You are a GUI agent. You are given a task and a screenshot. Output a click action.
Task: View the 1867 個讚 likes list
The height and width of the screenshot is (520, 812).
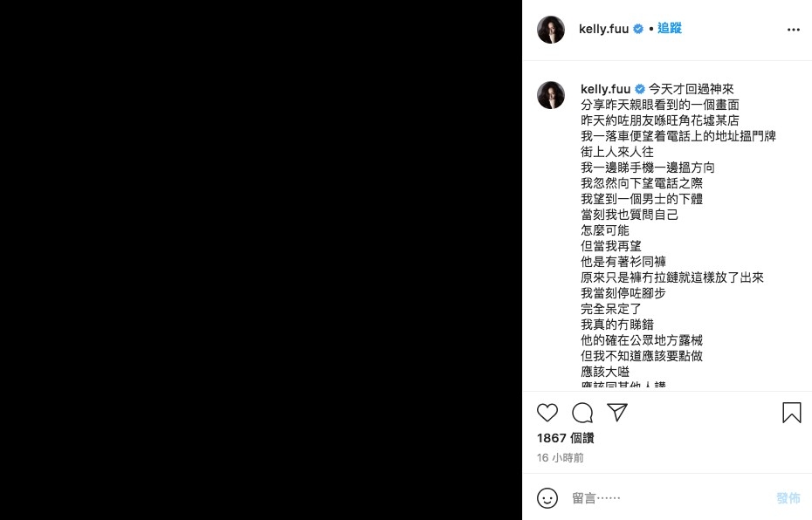[565, 438]
